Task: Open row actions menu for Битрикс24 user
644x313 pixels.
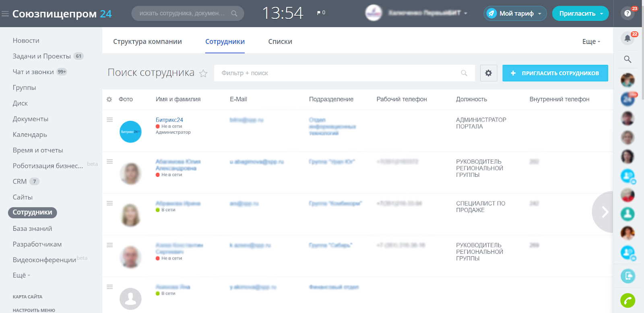Action: tap(109, 120)
